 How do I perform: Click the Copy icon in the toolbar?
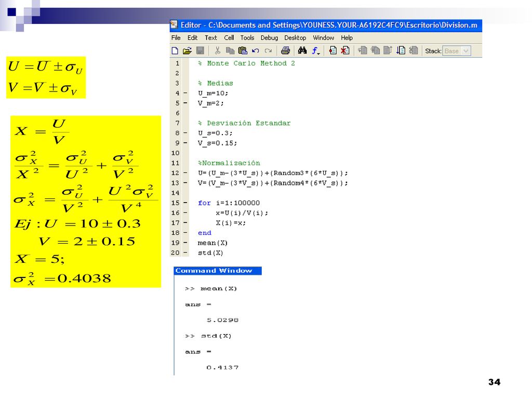[x=230, y=51]
